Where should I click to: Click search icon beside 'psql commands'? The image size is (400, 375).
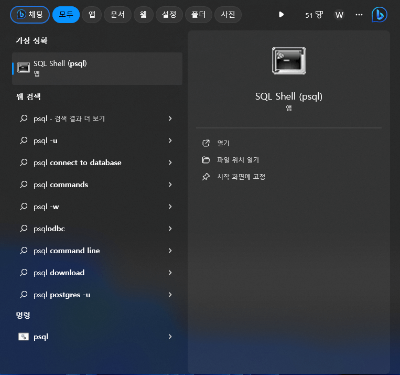tap(23, 184)
